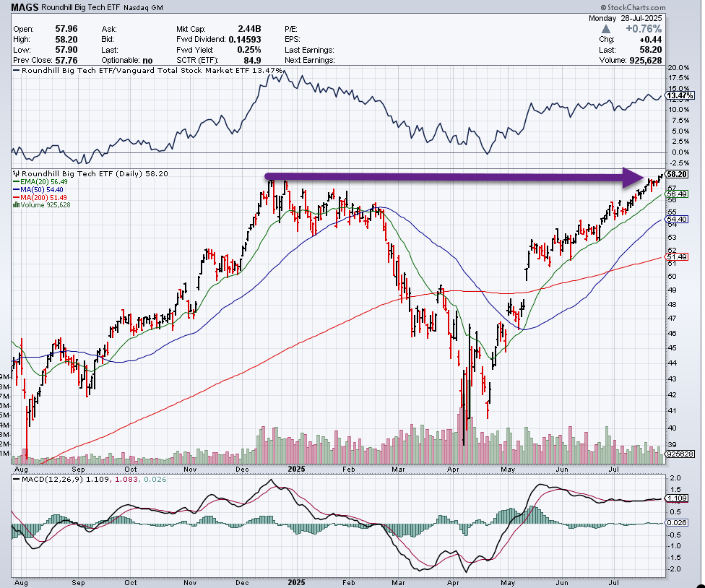
Task: Click the Roundhill/Vanguard relative strength legend
Action: click(149, 71)
